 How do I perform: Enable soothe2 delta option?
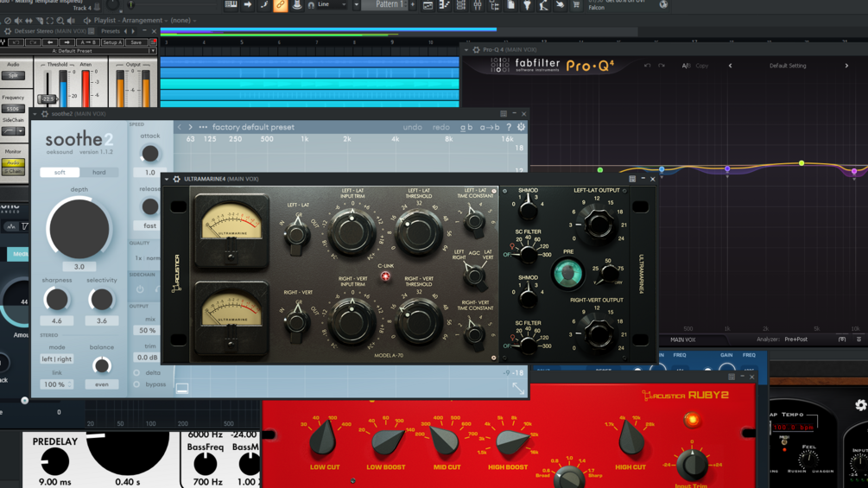pos(136,372)
